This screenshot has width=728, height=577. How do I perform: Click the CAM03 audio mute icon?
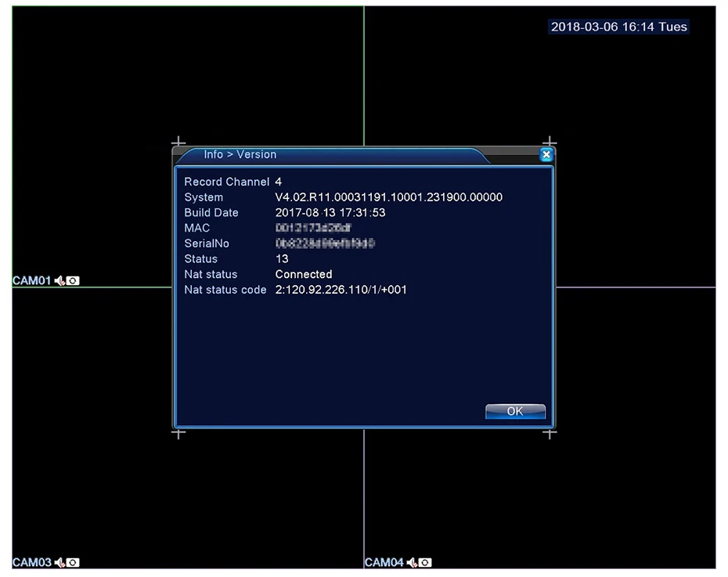click(x=59, y=563)
